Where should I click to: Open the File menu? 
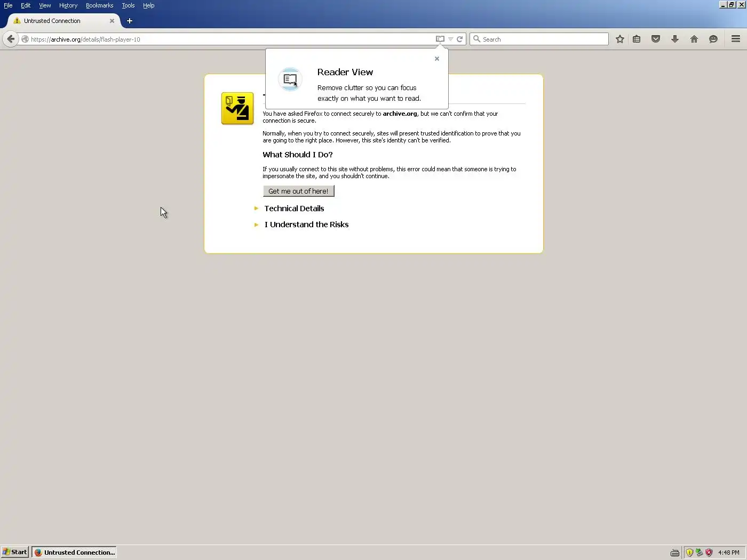[x=8, y=5]
